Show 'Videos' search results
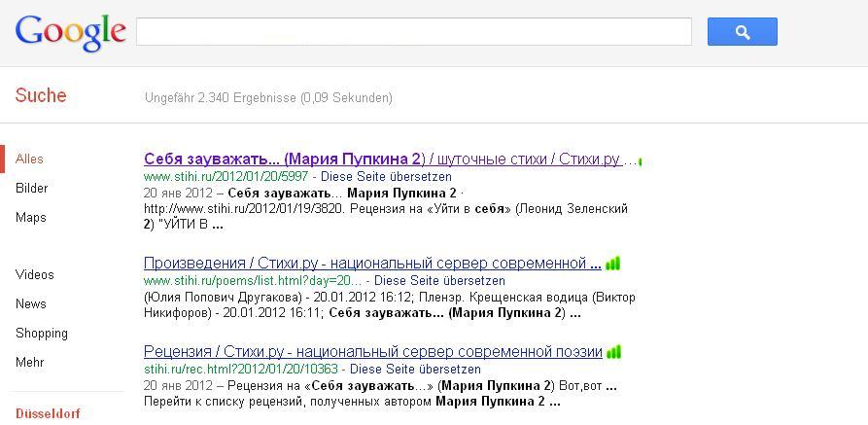Screen dimensions: 868x425 click(35, 275)
